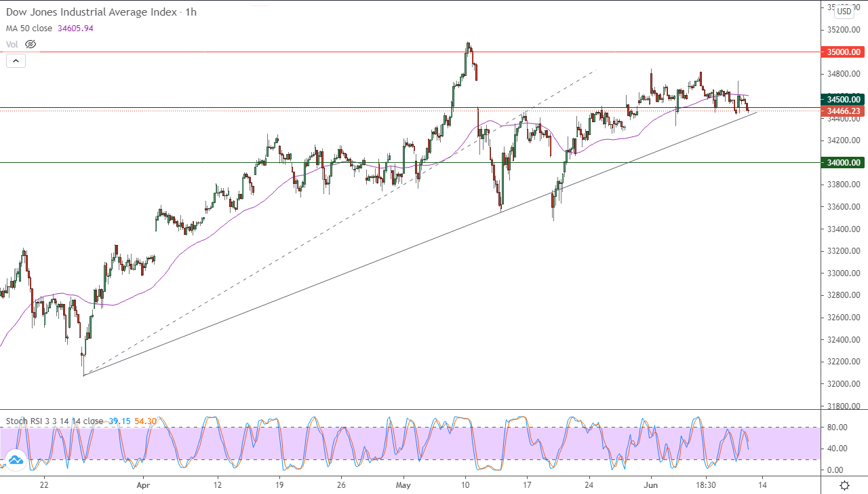
Task: Click the Stoch RSI value 54.30
Action: pos(146,421)
